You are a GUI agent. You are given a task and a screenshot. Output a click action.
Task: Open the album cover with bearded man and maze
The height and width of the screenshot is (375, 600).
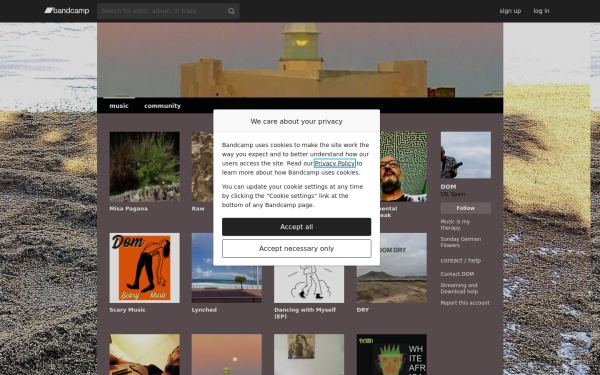(403, 167)
